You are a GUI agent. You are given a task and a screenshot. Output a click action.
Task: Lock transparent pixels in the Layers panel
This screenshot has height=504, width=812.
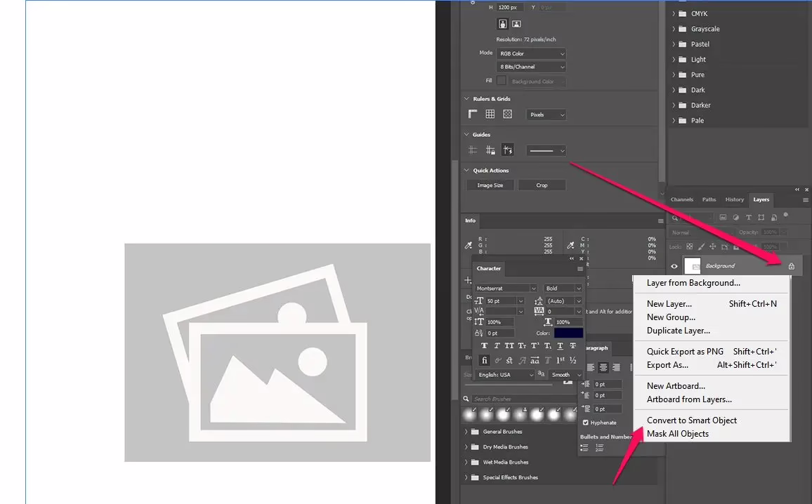tap(689, 246)
